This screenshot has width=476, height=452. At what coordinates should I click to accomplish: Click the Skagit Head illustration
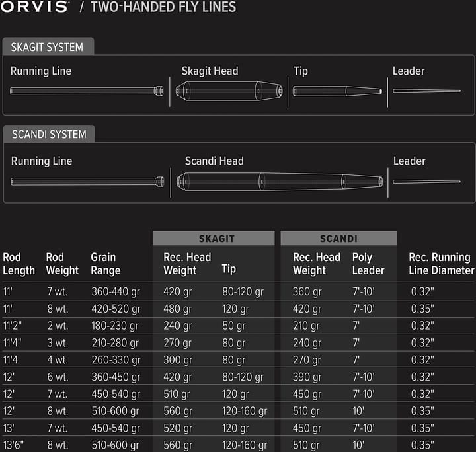[229, 91]
